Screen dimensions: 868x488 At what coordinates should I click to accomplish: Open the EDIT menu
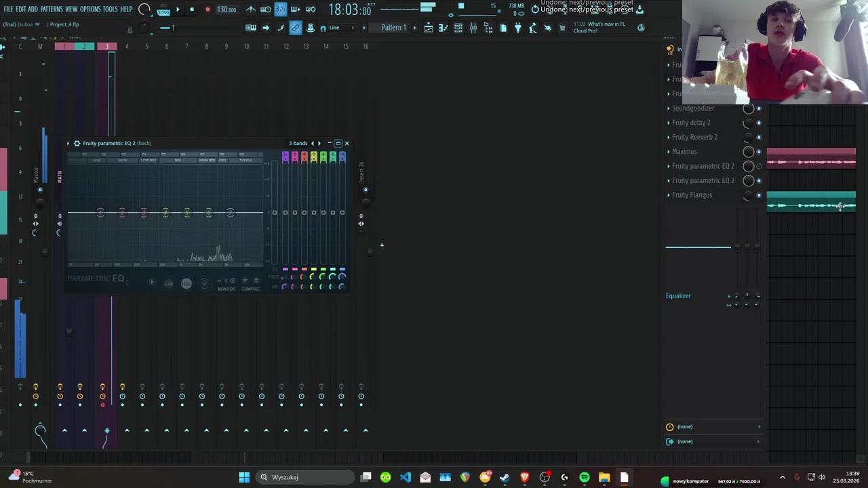(x=21, y=9)
